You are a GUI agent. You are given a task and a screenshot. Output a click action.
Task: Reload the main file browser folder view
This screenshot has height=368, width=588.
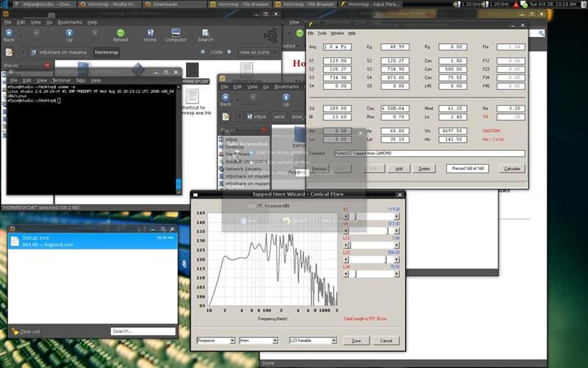click(x=121, y=35)
